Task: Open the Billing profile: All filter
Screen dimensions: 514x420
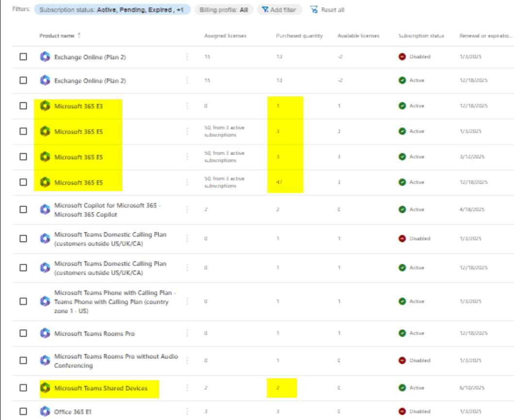Action: pyautogui.click(x=224, y=10)
